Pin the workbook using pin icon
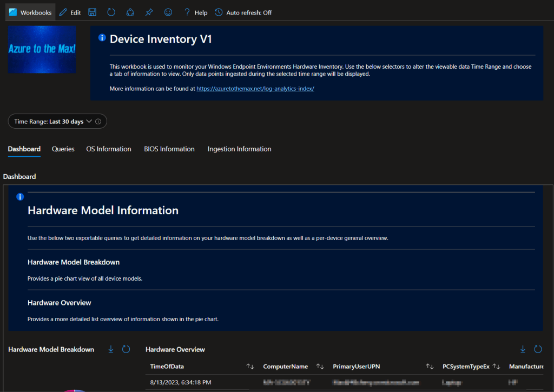Viewport: 554px width, 392px height. (149, 12)
